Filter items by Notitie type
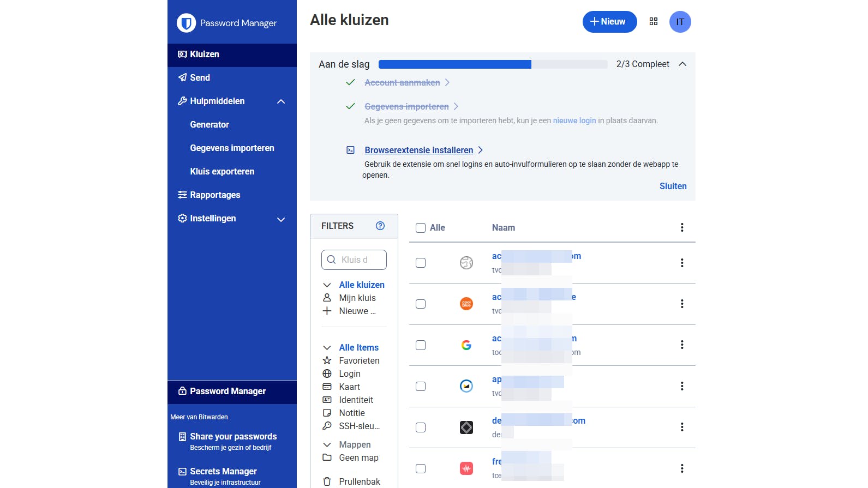This screenshot has height=488, width=868. 352,413
